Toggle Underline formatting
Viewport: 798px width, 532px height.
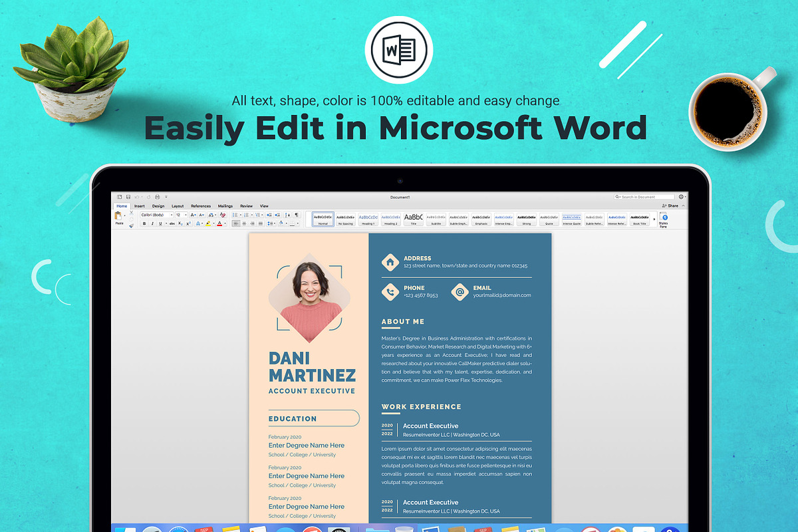(160, 223)
